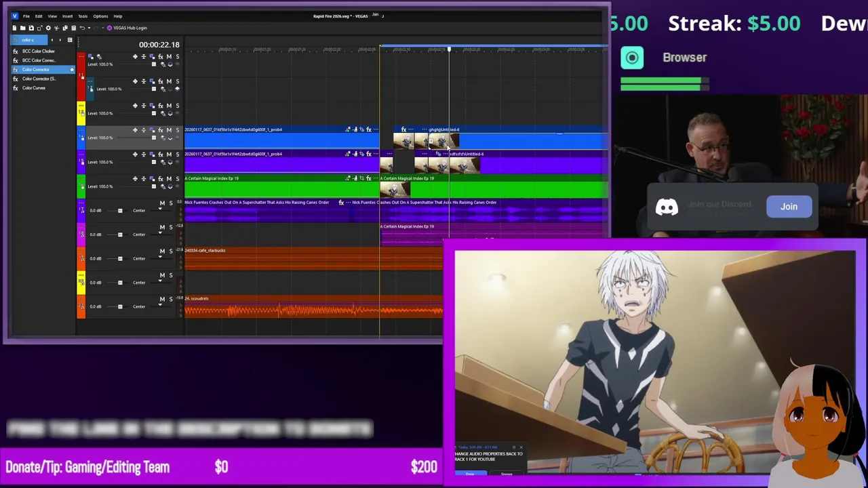Open the Insert menu
This screenshot has height=488, width=868.
68,16
